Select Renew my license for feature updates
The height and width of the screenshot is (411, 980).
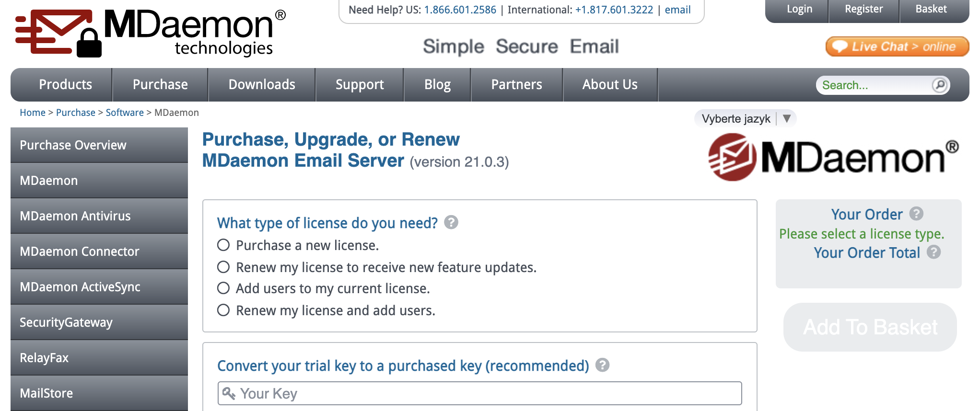[x=223, y=267]
